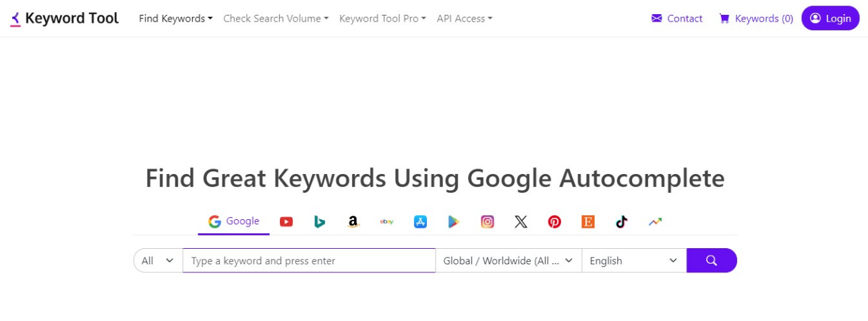Open the App Store keyword tab
Viewport: 868px width, 321px height.
(420, 221)
